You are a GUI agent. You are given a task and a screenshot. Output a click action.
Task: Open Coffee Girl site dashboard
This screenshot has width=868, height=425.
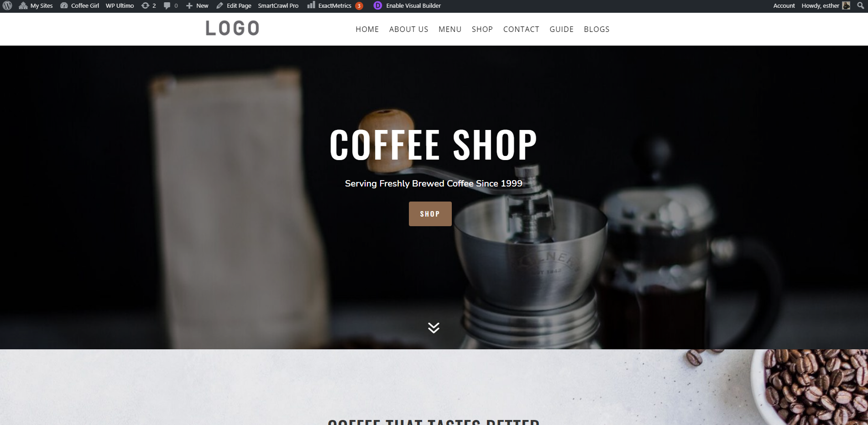[79, 6]
